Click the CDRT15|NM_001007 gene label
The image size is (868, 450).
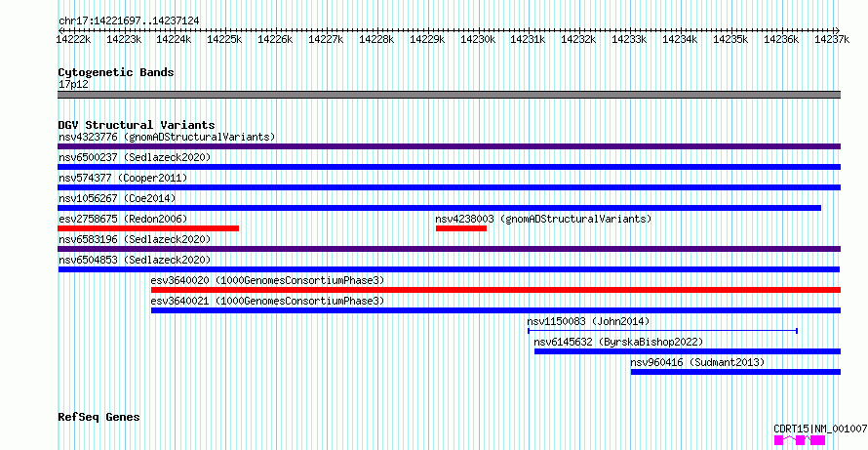point(820,429)
